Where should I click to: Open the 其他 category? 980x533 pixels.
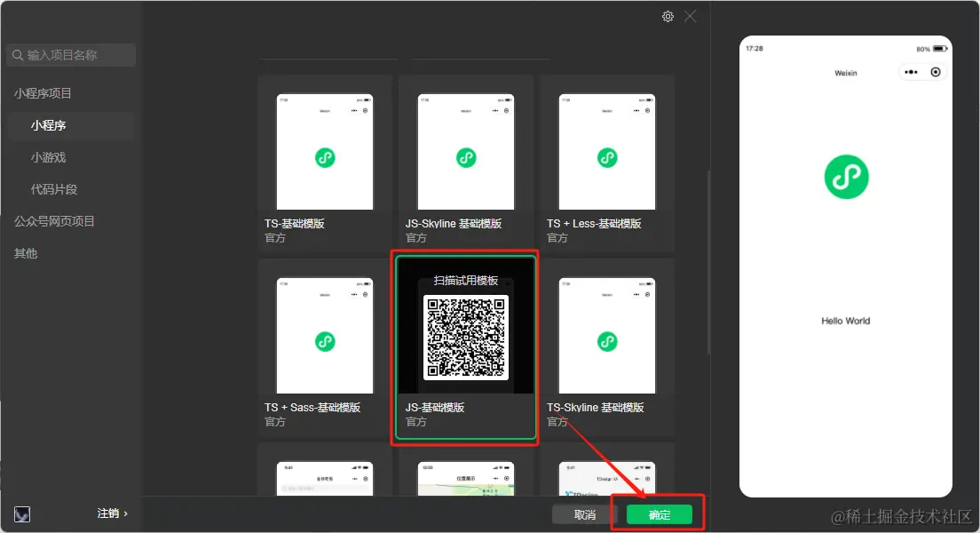tap(26, 253)
